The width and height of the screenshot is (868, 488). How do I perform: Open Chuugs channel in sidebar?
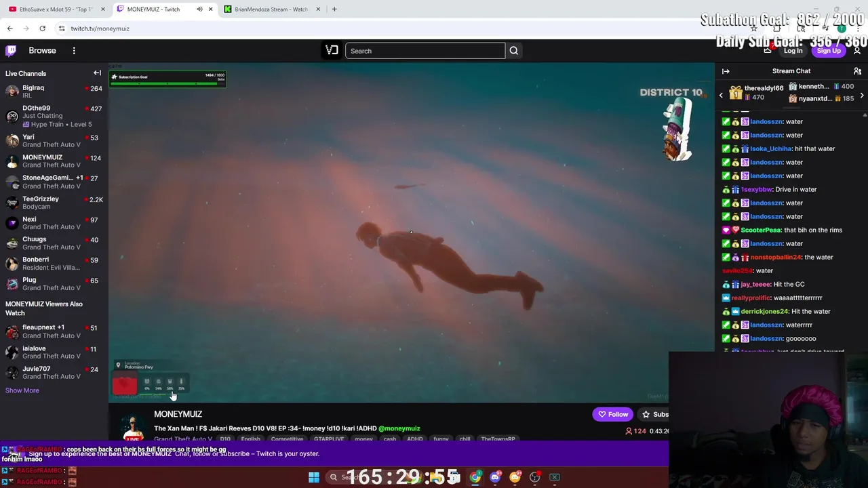(54, 243)
